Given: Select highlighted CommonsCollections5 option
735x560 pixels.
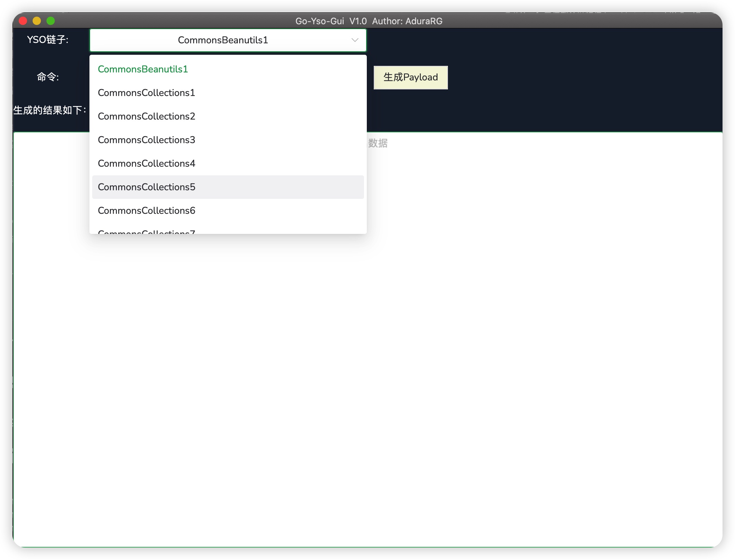Looking at the screenshot, I should tap(146, 187).
